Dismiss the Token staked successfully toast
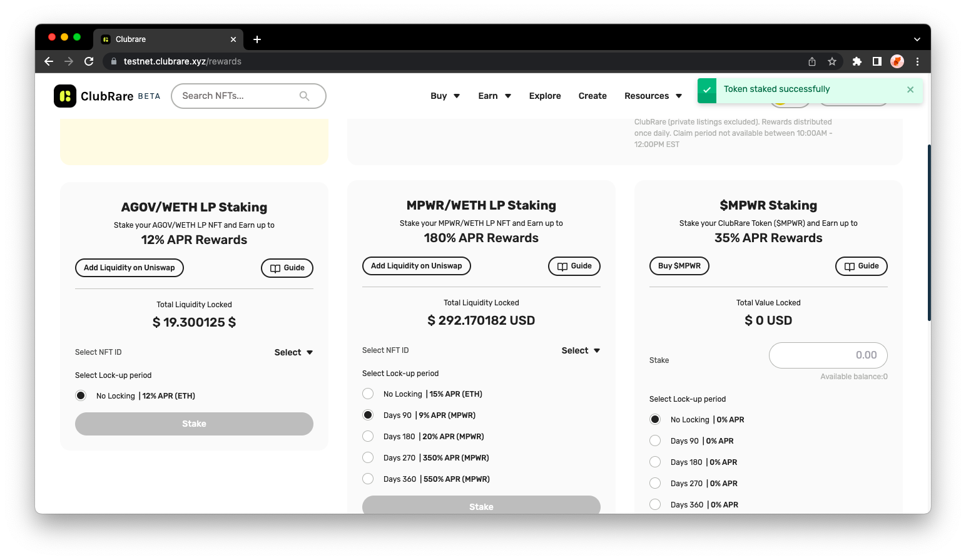The height and width of the screenshot is (560, 966). tap(910, 89)
